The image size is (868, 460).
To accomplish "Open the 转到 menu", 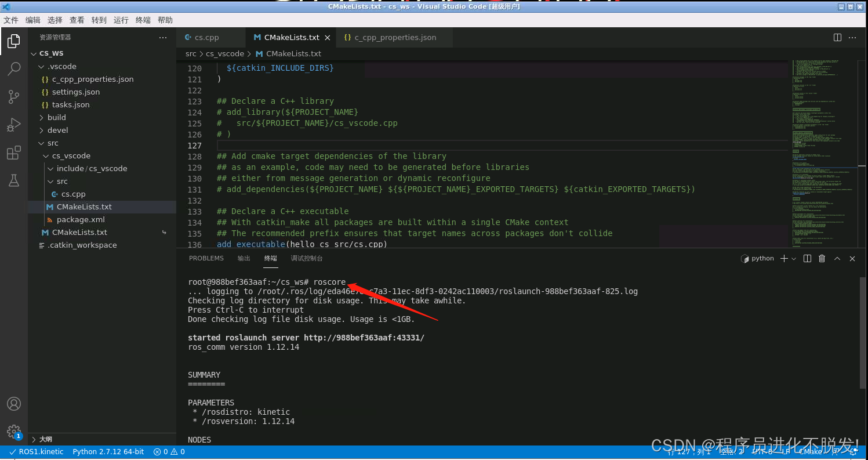I will click(99, 20).
